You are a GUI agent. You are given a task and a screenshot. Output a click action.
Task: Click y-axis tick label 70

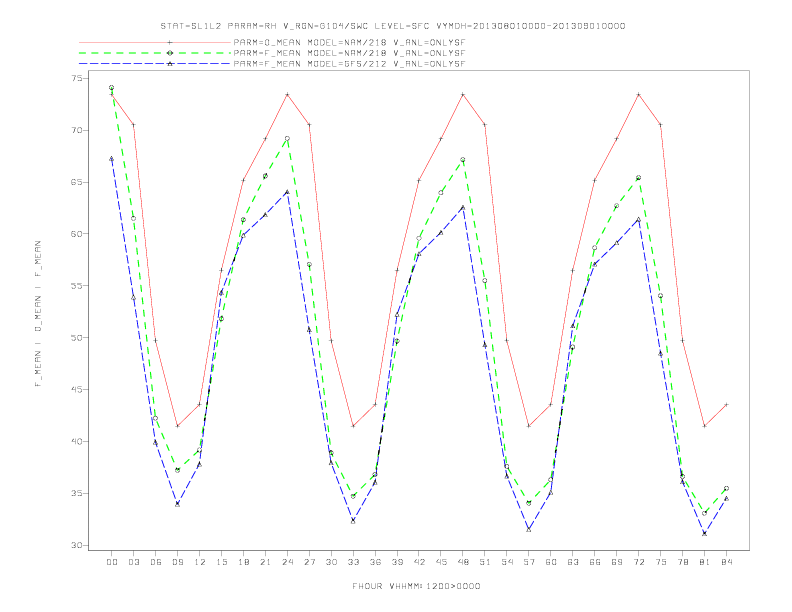click(x=77, y=130)
